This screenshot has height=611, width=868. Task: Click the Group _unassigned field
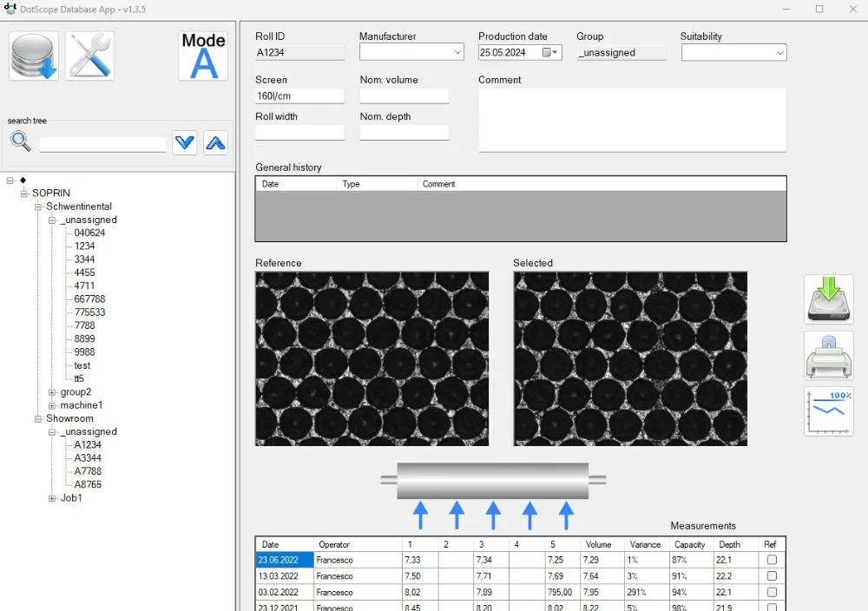click(621, 53)
